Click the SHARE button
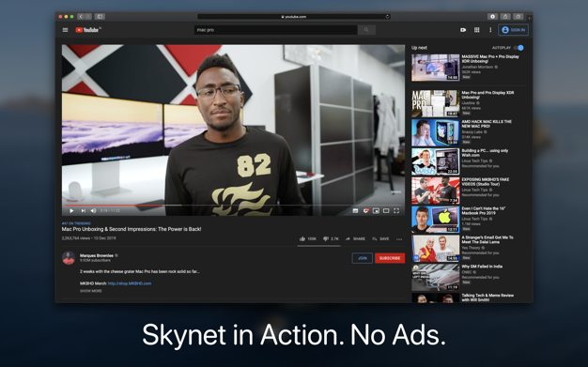 [x=355, y=238]
